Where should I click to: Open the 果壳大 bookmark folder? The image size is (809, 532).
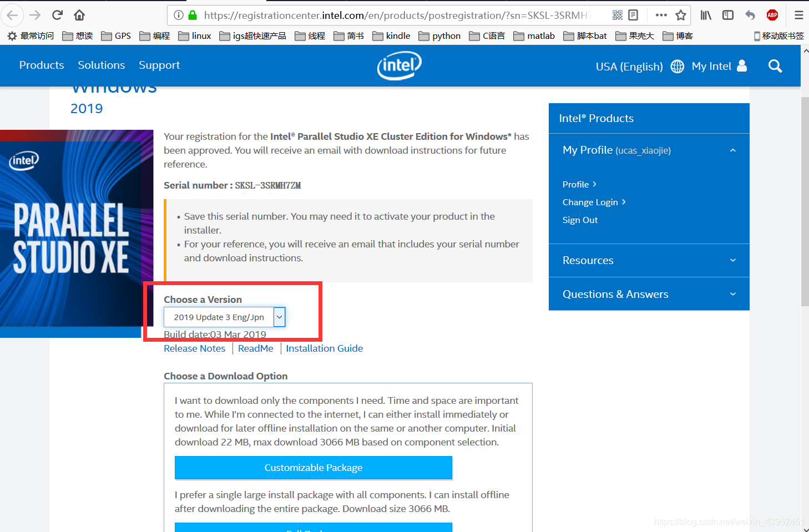click(x=635, y=36)
